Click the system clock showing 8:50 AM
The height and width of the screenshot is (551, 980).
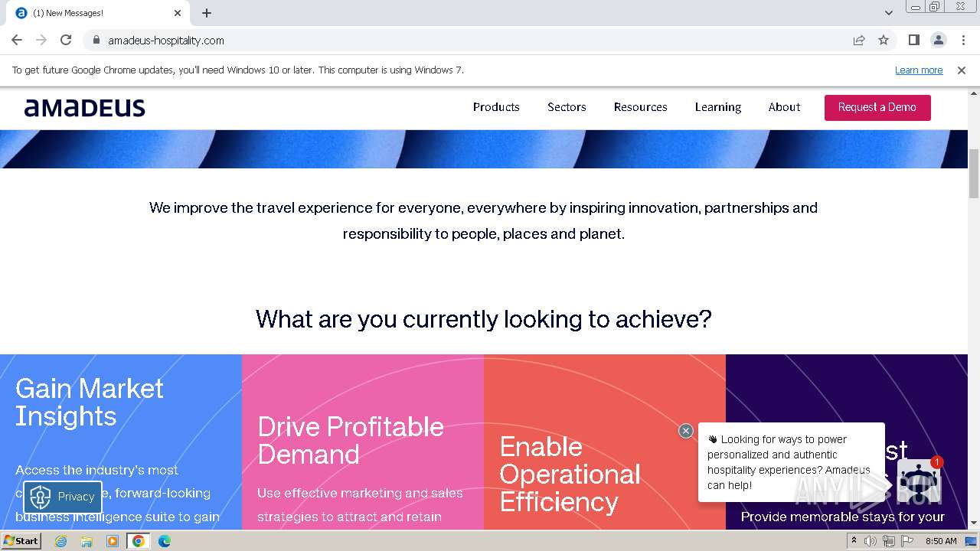(x=941, y=541)
